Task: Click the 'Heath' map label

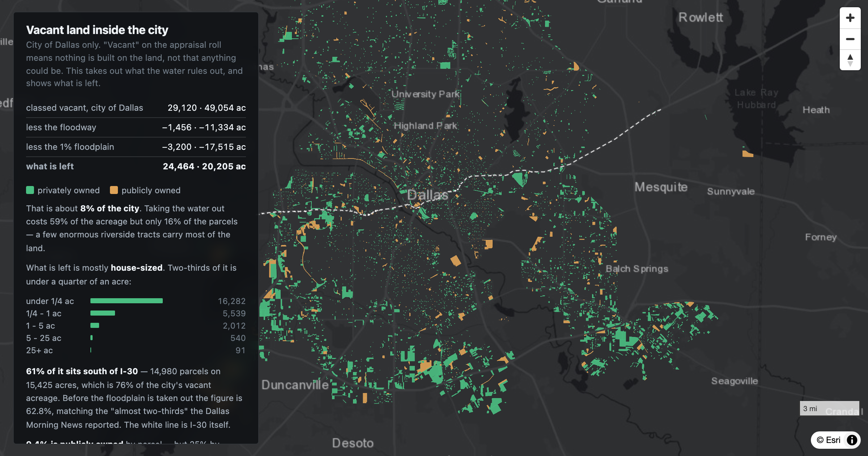Action: (x=816, y=110)
